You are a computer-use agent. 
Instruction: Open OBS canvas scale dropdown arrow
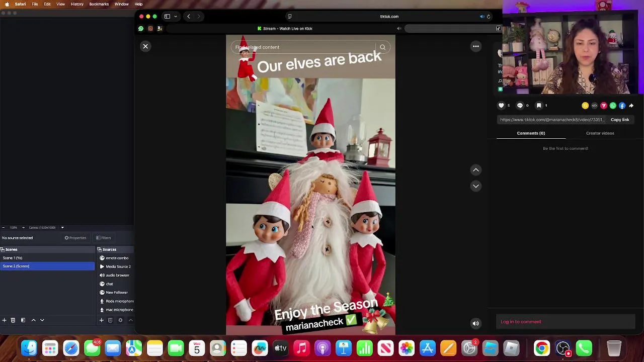62,228
